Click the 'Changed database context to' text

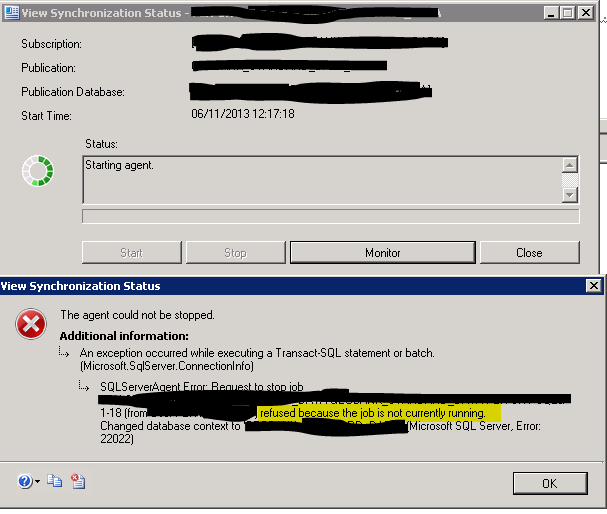pyautogui.click(x=170, y=426)
